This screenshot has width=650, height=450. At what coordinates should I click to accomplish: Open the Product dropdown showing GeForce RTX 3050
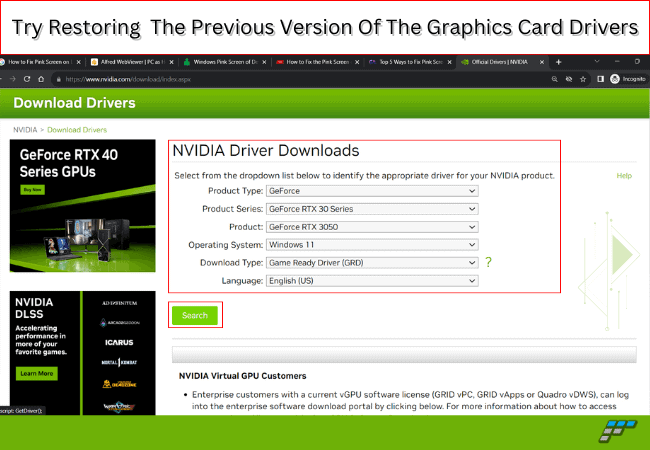point(372,227)
